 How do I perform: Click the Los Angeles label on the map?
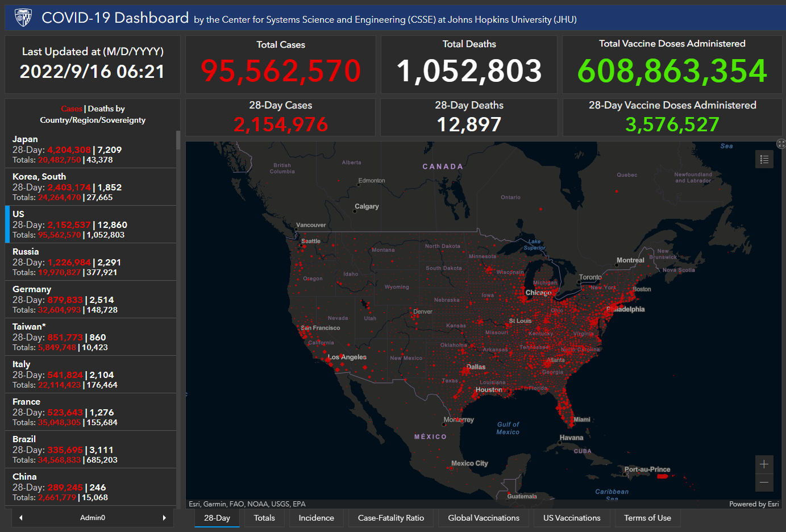pyautogui.click(x=347, y=357)
